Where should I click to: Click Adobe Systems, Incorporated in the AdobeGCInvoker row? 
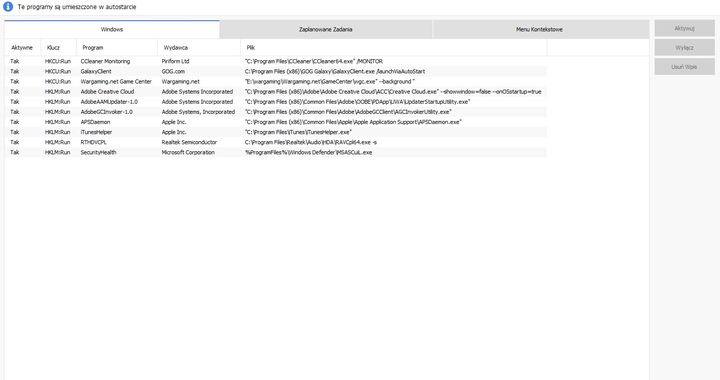tap(198, 112)
